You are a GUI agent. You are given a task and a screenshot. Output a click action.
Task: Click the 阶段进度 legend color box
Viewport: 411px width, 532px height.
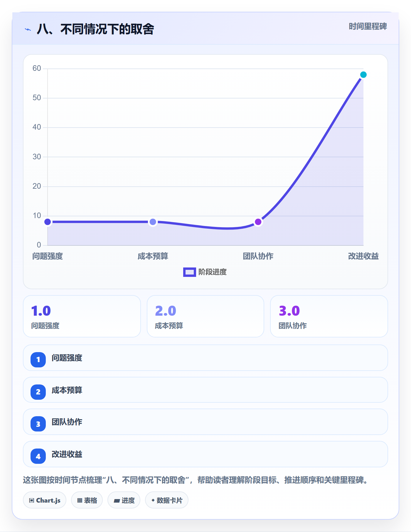tap(189, 272)
